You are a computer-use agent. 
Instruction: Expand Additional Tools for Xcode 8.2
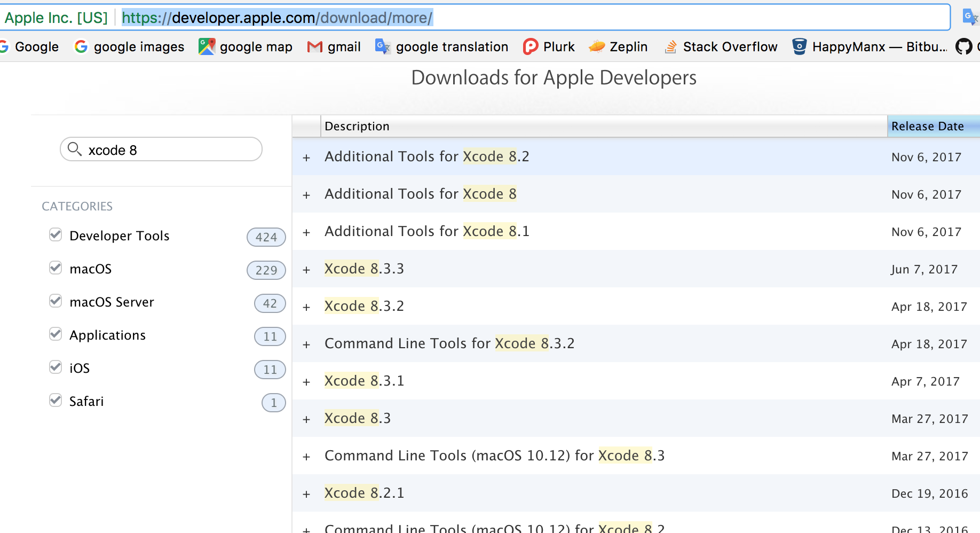click(306, 158)
